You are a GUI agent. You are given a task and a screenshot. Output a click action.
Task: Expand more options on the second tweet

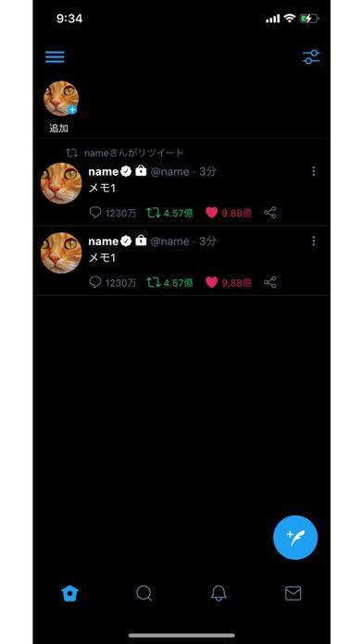click(314, 241)
